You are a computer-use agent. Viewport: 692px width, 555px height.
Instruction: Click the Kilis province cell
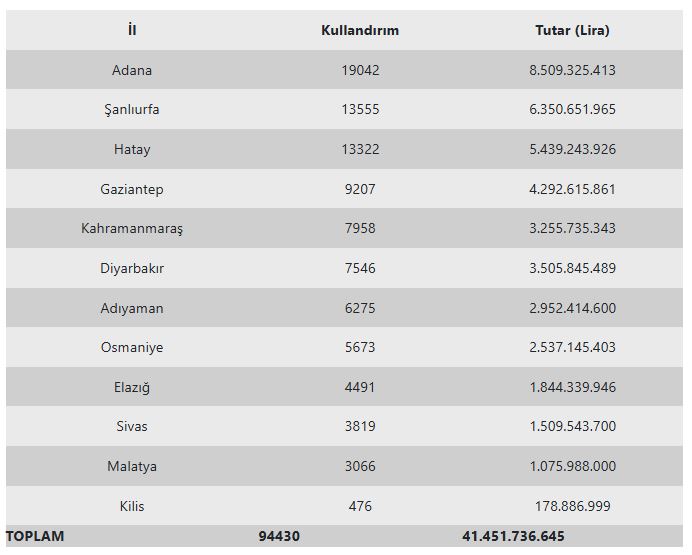point(132,506)
